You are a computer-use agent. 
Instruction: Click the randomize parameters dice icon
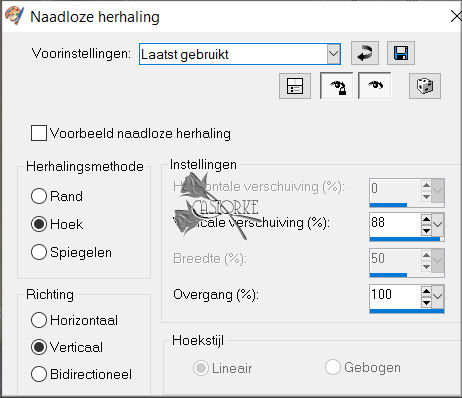(425, 86)
